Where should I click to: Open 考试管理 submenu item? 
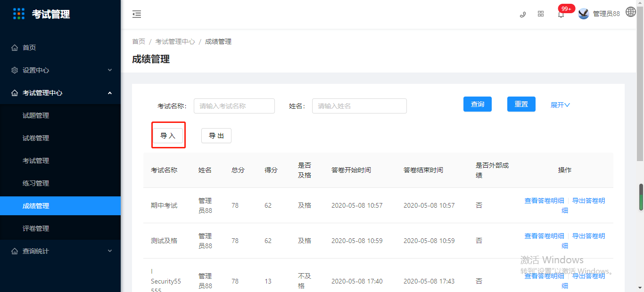click(60, 161)
